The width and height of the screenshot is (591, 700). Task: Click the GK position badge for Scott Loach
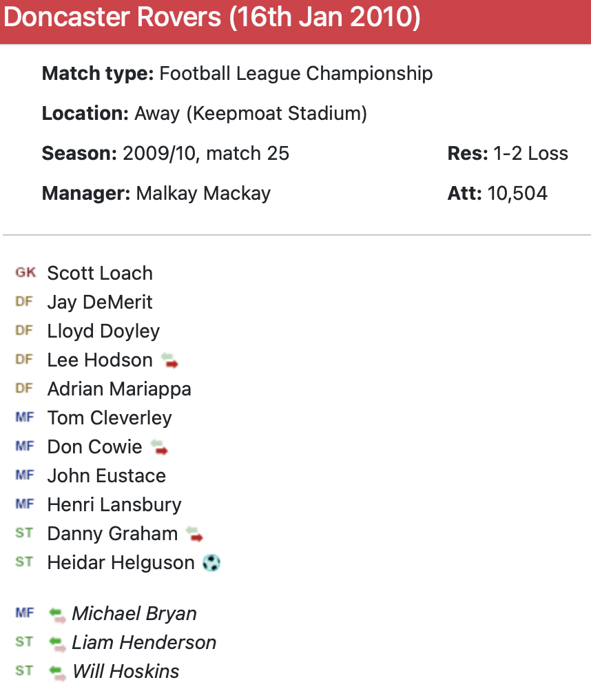click(x=25, y=273)
